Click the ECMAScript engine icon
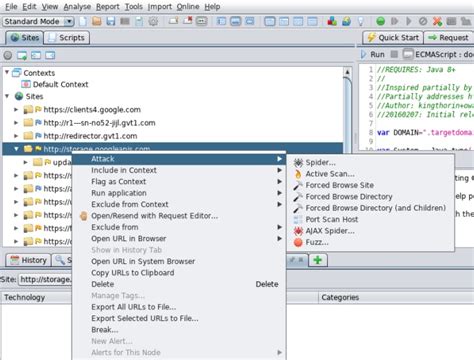 click(x=408, y=54)
